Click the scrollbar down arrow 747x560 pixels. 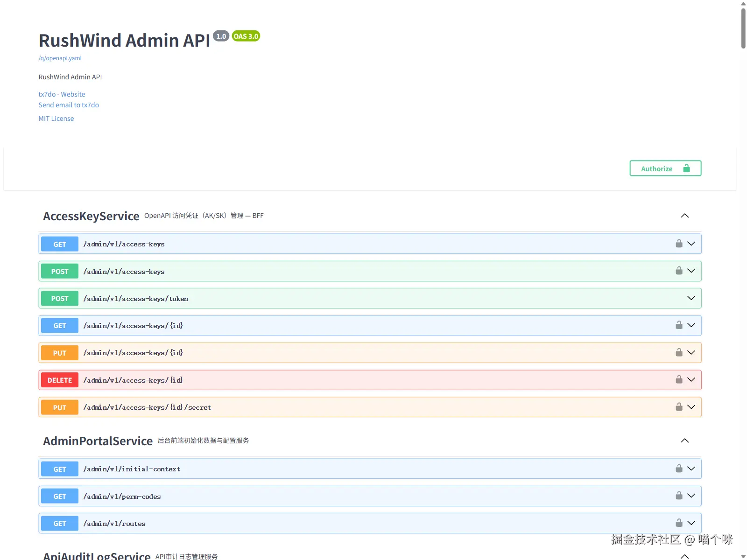coord(743,556)
